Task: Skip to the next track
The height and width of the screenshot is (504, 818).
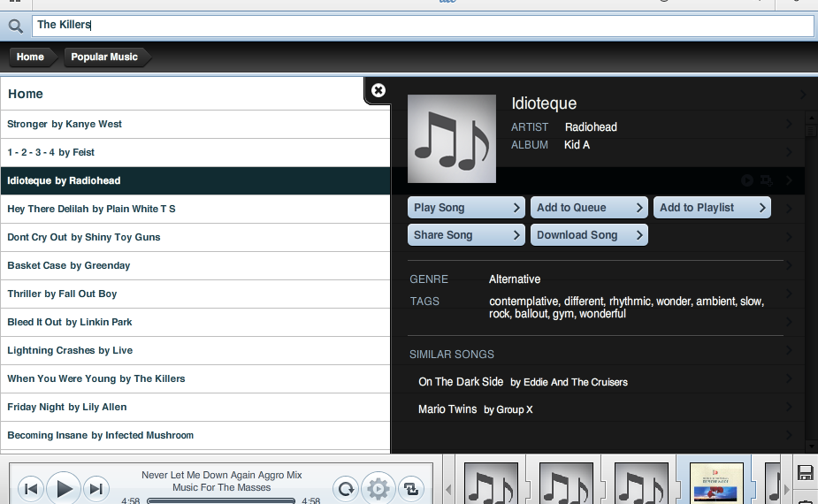Action: tap(96, 489)
